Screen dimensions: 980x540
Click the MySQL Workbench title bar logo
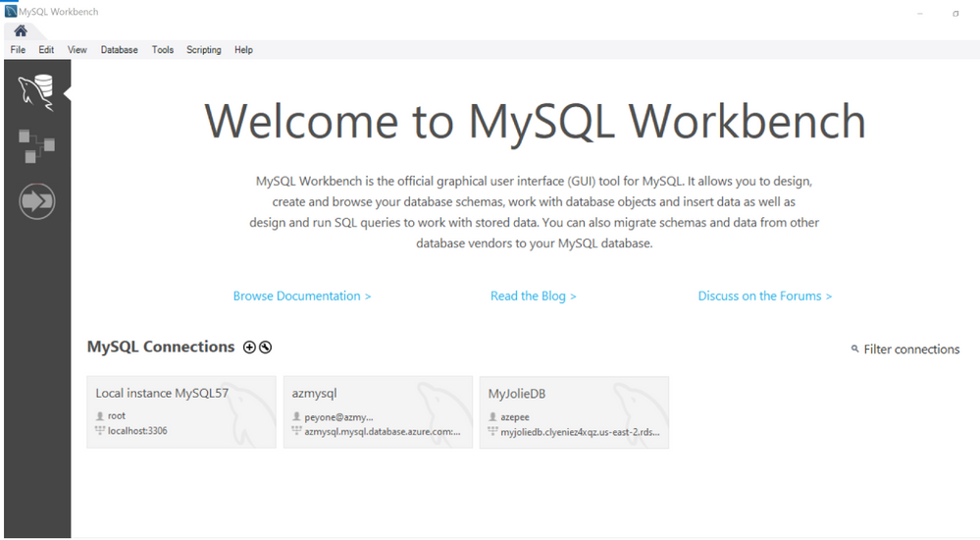pos(11,11)
